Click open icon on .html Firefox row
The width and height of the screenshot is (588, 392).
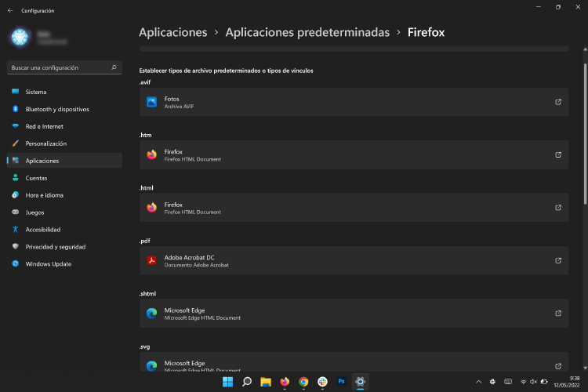coord(558,208)
